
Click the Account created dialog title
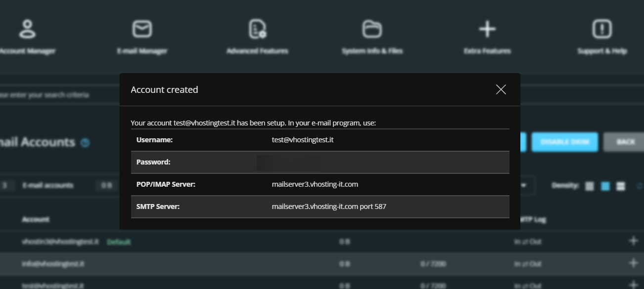[164, 89]
